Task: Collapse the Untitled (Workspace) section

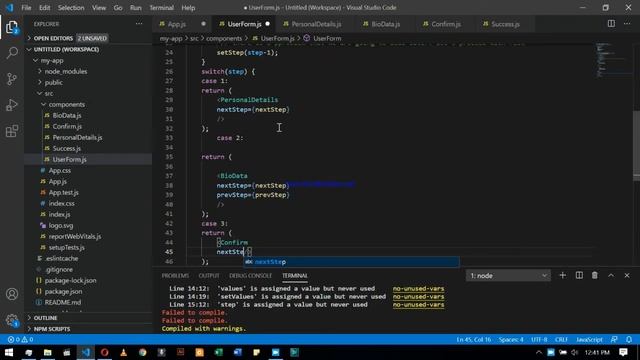Action: (x=66, y=49)
